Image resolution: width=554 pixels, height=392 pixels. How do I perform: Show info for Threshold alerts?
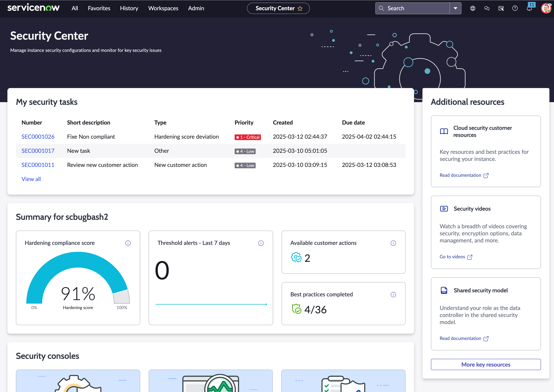(x=261, y=243)
